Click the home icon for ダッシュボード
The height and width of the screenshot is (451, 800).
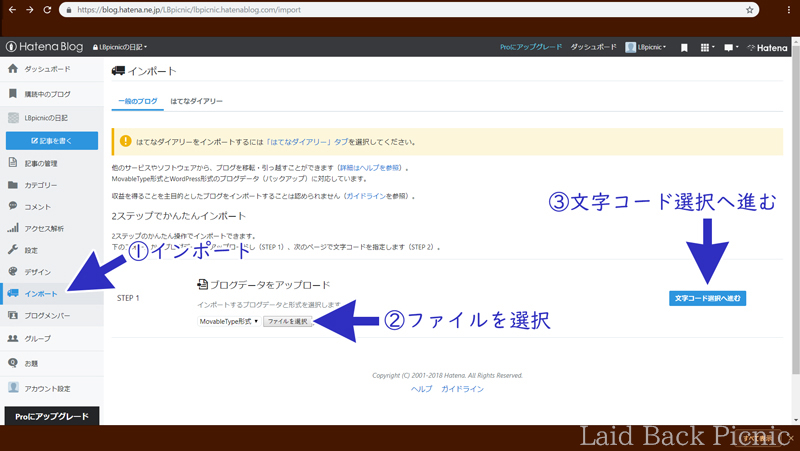[x=13, y=68]
